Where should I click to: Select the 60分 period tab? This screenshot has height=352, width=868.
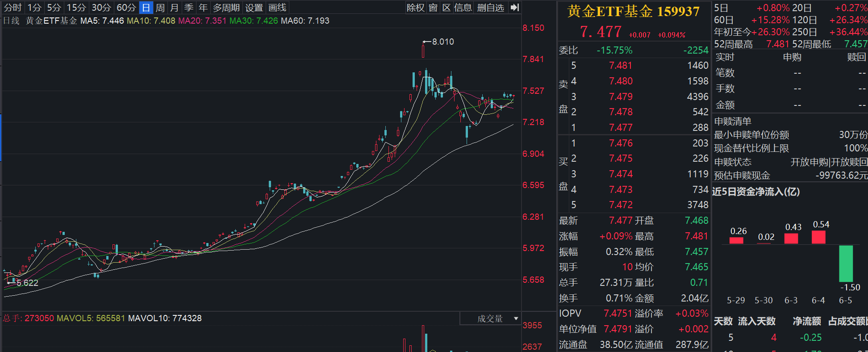coord(126,8)
